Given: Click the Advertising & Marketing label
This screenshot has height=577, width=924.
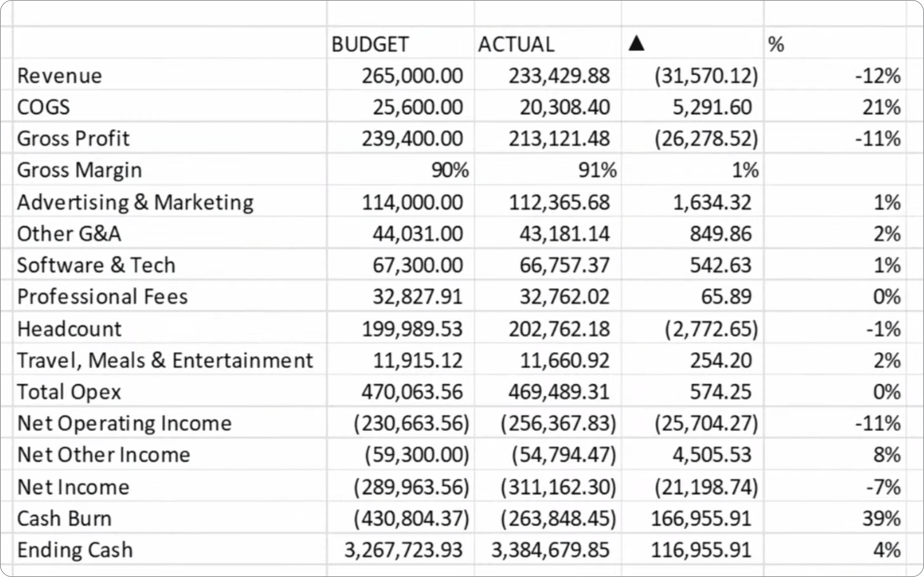Looking at the screenshot, I should click(135, 202).
